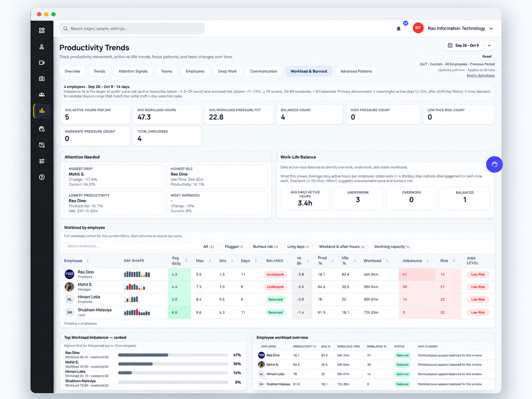
Task: Click the single user profile sidebar icon
Action: [42, 47]
